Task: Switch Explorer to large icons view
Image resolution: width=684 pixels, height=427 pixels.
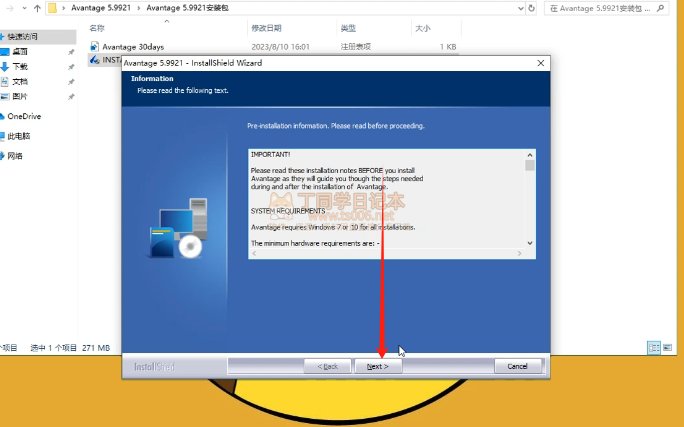Action: point(667,348)
